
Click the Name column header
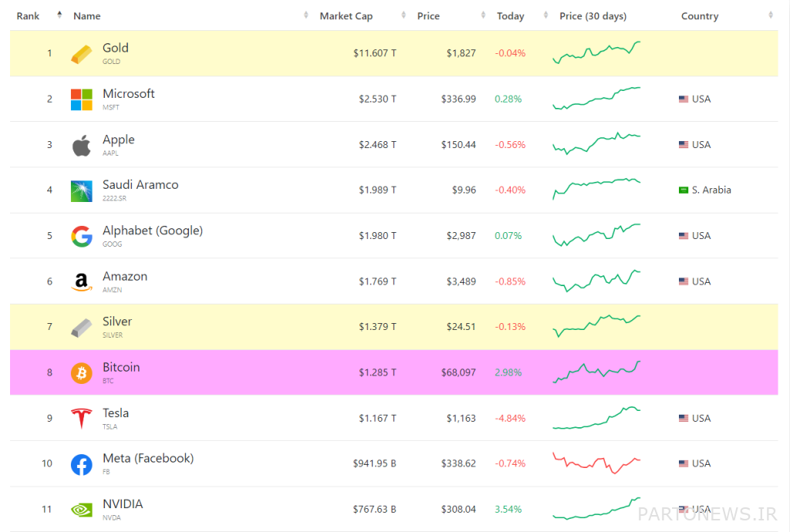pos(86,16)
